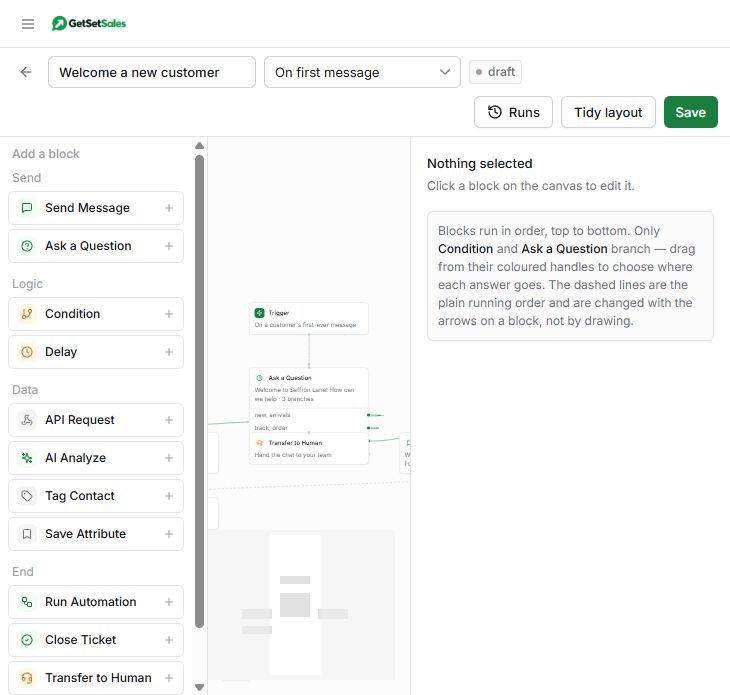Click the GetSetSales logo
Viewport: 730px width, 695px height.
[88, 23]
